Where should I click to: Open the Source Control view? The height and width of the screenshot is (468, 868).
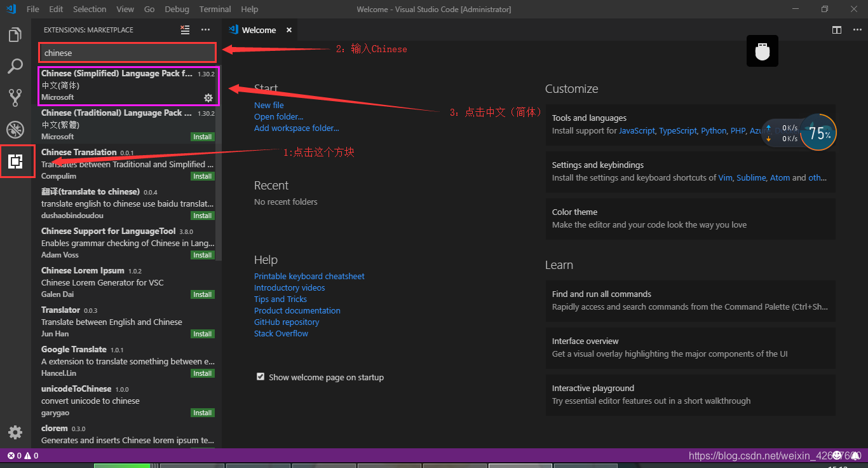pyautogui.click(x=15, y=97)
